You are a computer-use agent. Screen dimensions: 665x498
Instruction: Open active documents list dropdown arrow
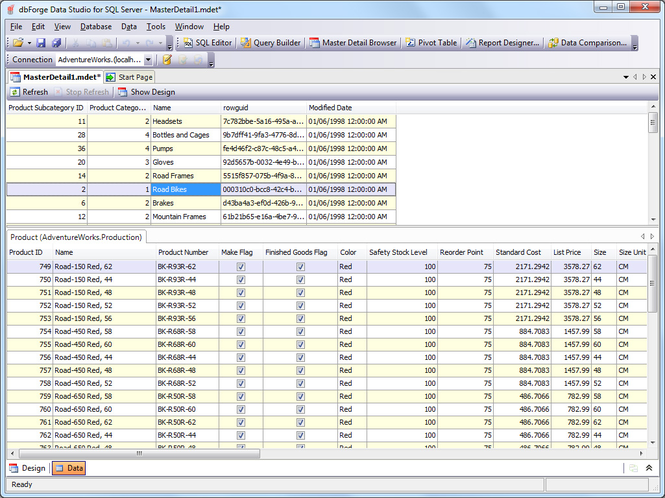coord(626,77)
